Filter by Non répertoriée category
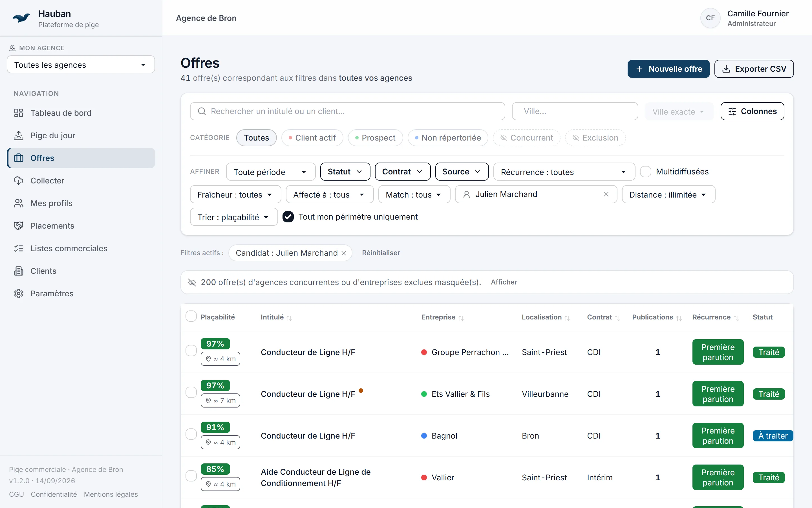This screenshot has height=508, width=812. point(448,138)
